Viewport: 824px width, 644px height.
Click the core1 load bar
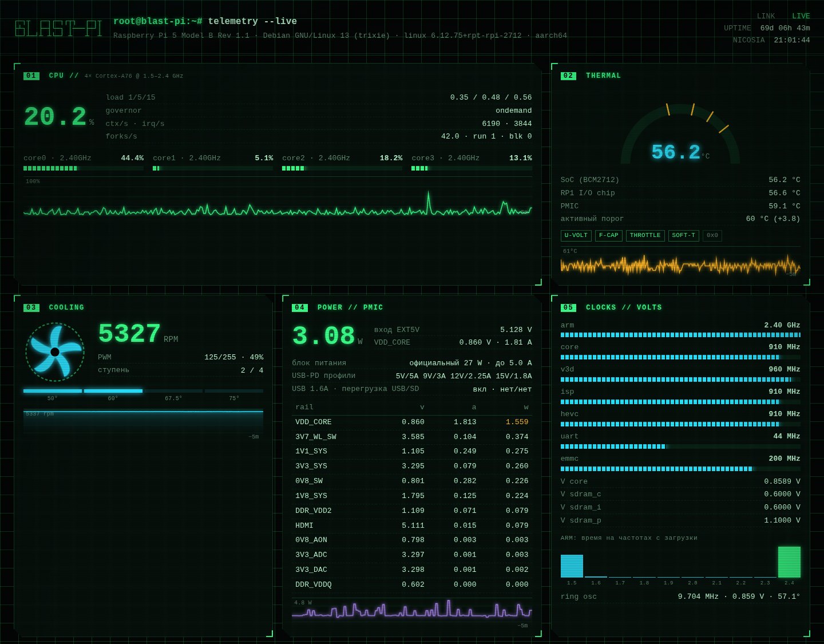click(x=213, y=168)
